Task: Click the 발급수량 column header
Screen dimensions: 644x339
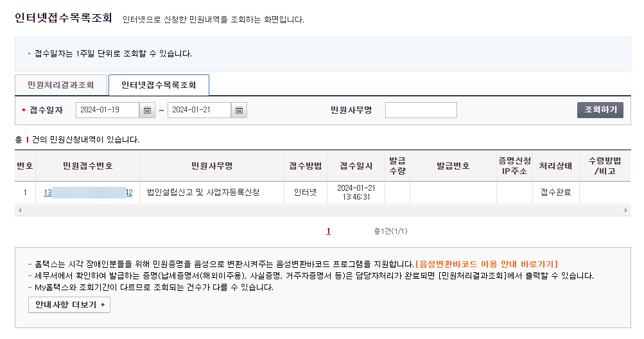Action: 397,166
